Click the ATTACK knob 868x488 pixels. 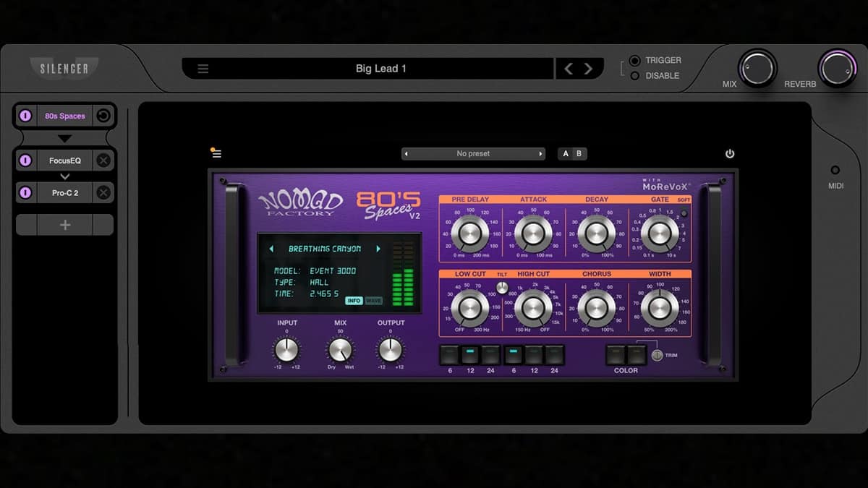(x=533, y=233)
